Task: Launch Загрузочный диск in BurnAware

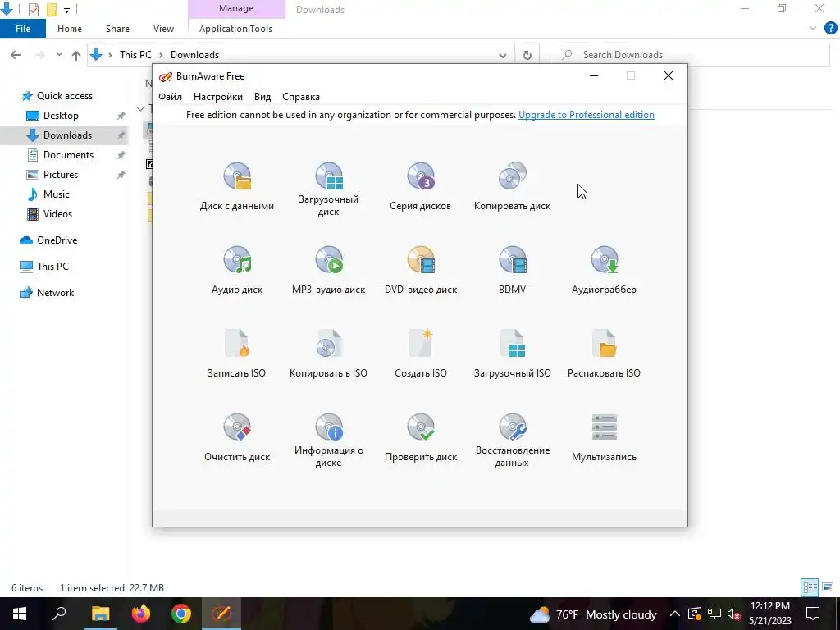Action: point(328,189)
